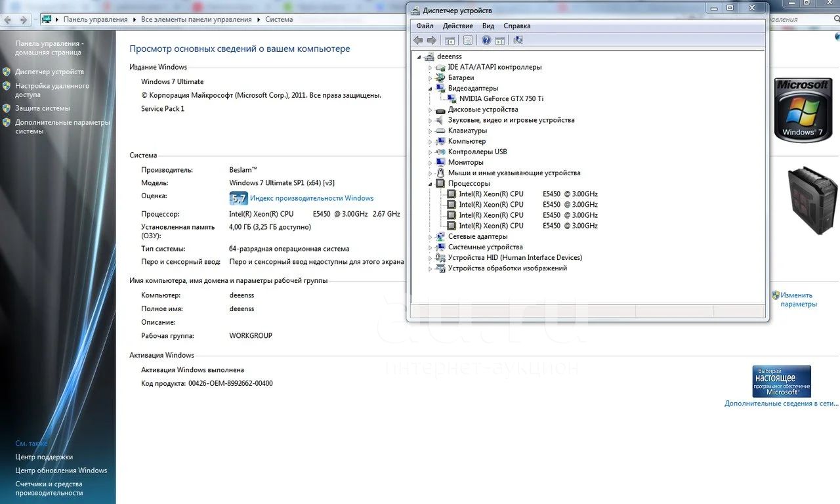Click the Control Panel forward navigation arrow
Image resolution: width=840 pixels, height=504 pixels.
pyautogui.click(x=23, y=20)
